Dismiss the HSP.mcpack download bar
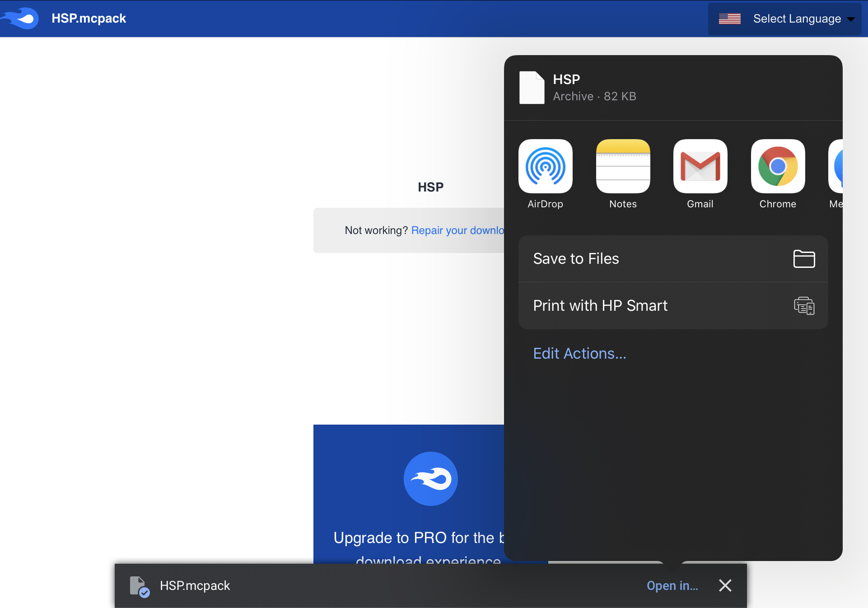Screen dimensions: 868x608 click(725, 585)
